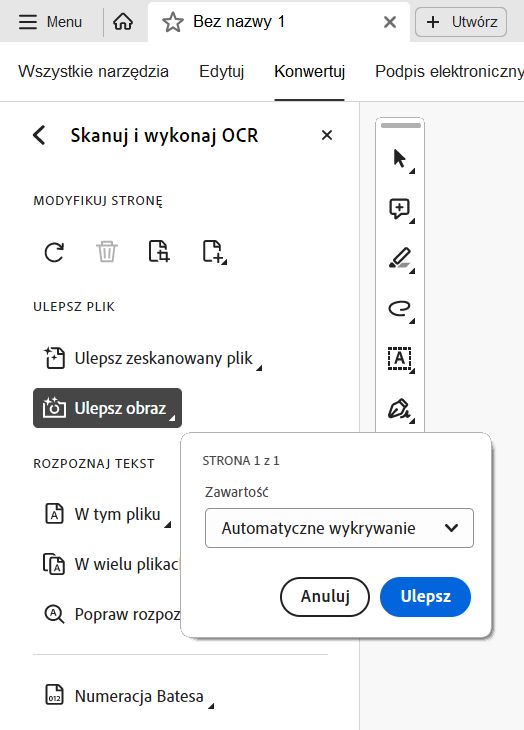The width and height of the screenshot is (524, 730).
Task: Select the add comment tool
Action: click(400, 210)
